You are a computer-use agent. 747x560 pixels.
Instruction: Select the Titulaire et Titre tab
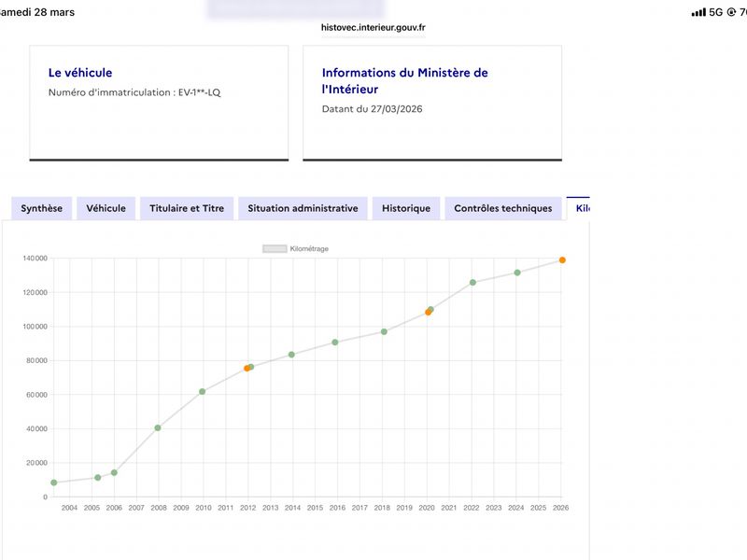tap(187, 208)
